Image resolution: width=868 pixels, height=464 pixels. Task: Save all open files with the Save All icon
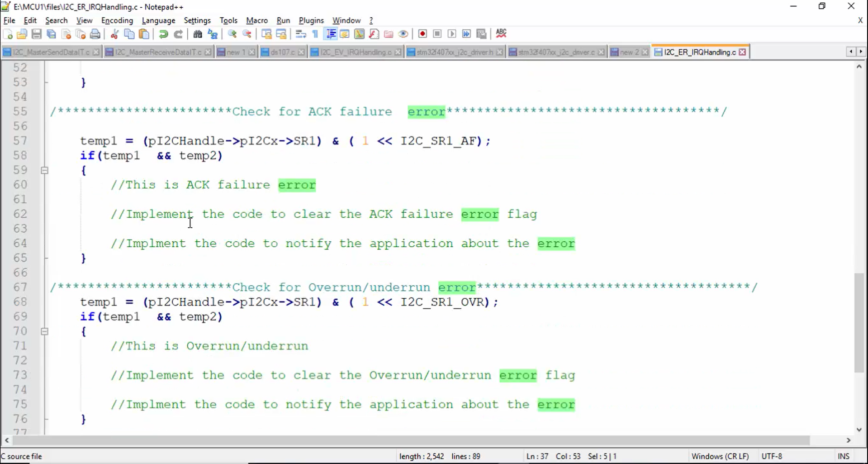click(x=51, y=34)
